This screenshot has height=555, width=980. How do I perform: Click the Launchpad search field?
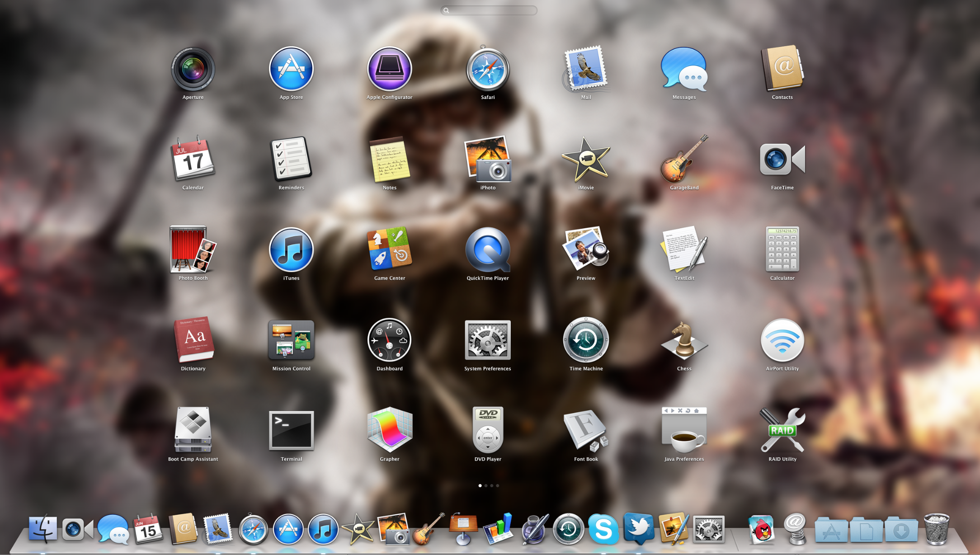[x=489, y=10]
